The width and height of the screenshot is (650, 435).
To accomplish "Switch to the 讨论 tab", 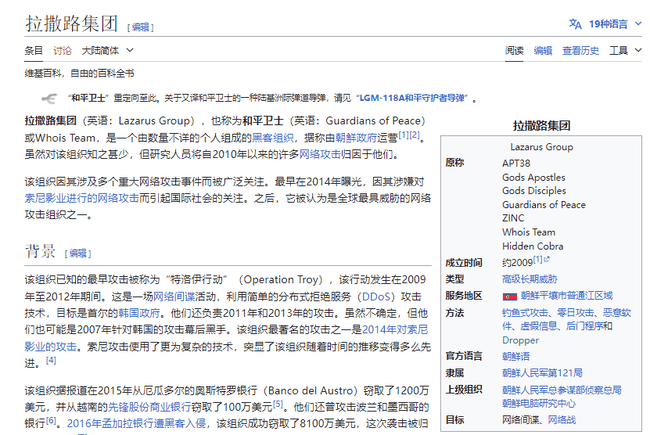I will coord(62,50).
